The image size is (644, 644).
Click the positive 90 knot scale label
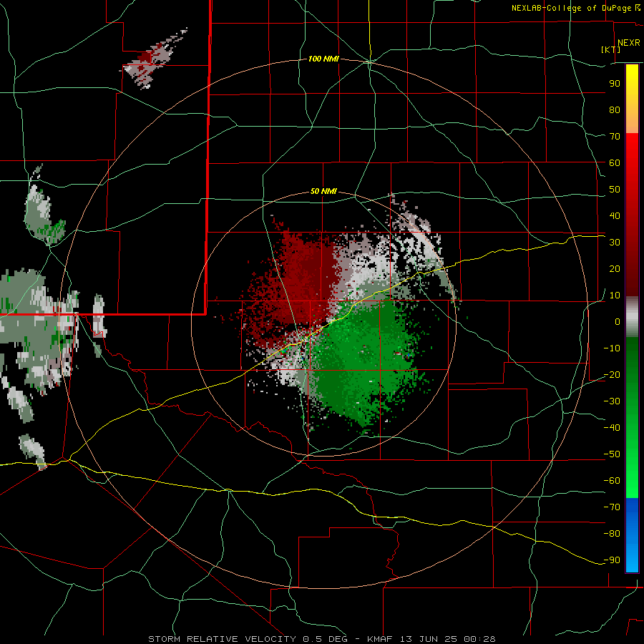coord(615,84)
